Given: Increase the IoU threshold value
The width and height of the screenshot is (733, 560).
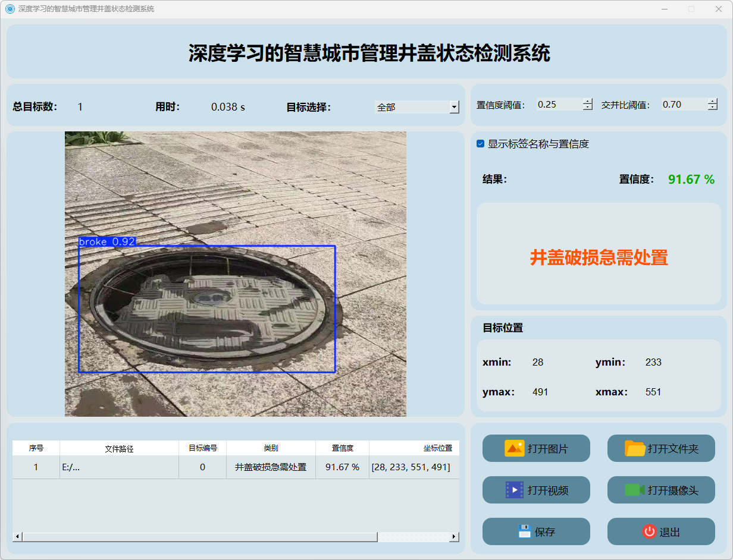Looking at the screenshot, I should [713, 101].
